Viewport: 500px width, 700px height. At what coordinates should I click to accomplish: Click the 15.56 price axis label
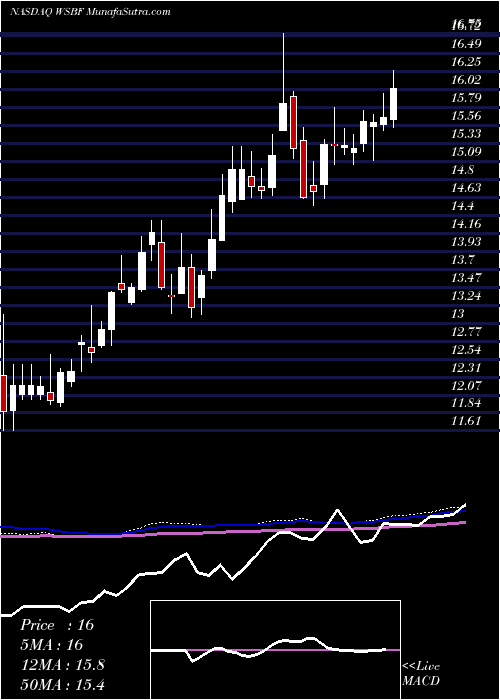click(x=467, y=116)
